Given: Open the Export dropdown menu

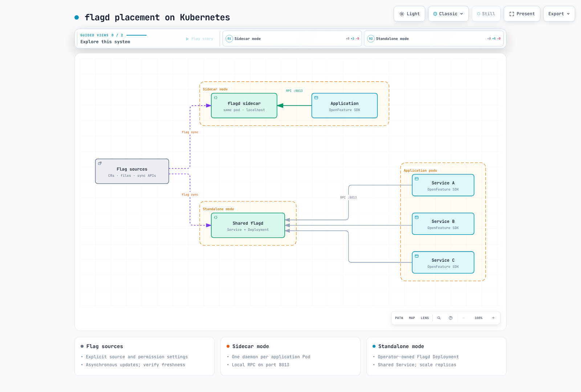Looking at the screenshot, I should 559,14.
